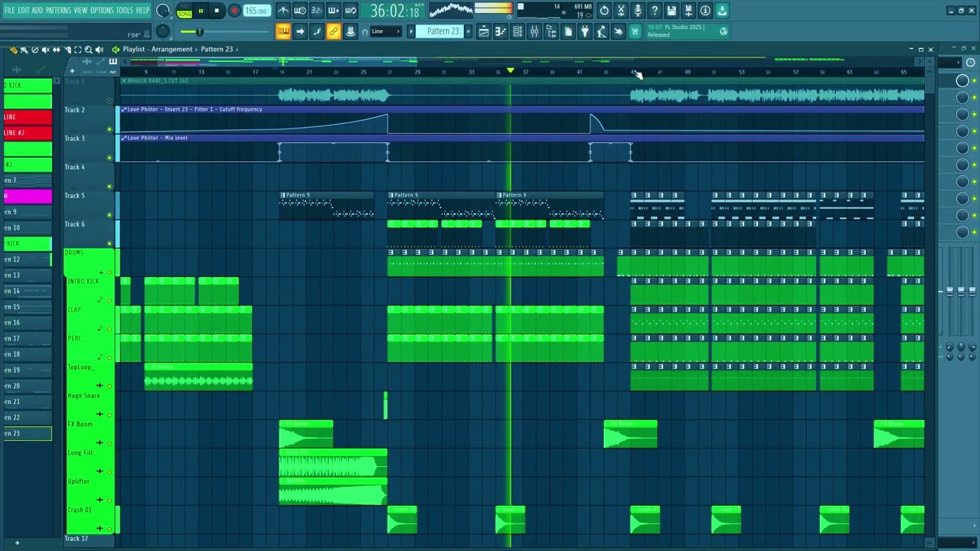This screenshot has height=551, width=980.
Task: Open the metronome toggle
Action: [283, 11]
